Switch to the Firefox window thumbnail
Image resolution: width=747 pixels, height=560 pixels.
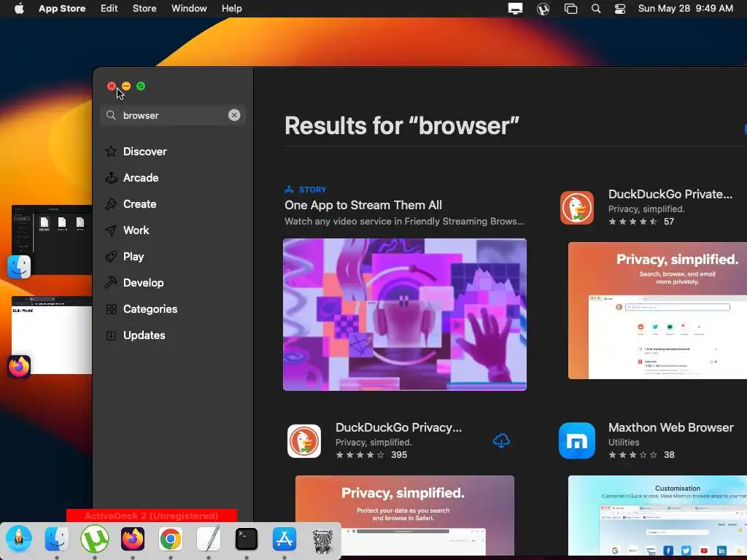(x=52, y=335)
